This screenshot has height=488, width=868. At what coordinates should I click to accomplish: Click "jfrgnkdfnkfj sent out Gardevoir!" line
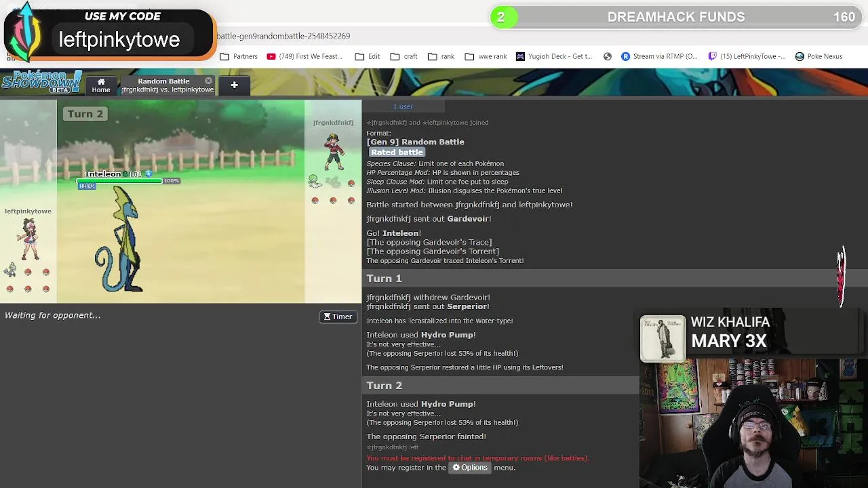[x=429, y=219]
